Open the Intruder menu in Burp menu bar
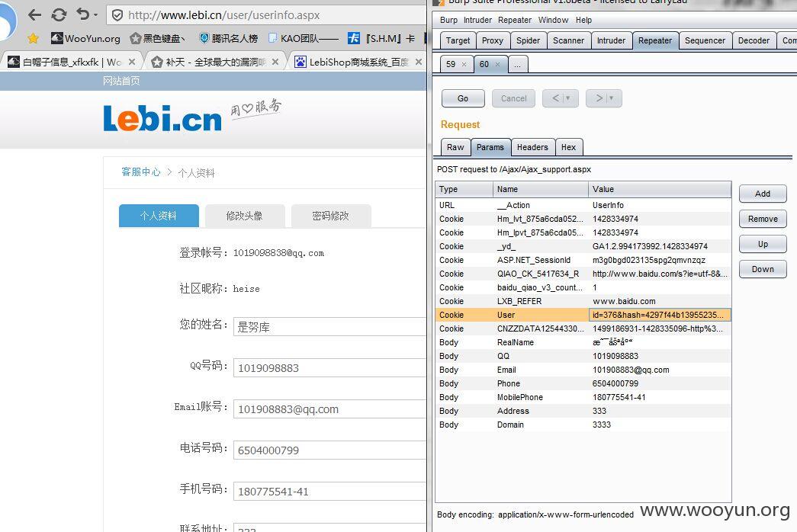Viewport: 797px width, 532px height. (x=477, y=20)
